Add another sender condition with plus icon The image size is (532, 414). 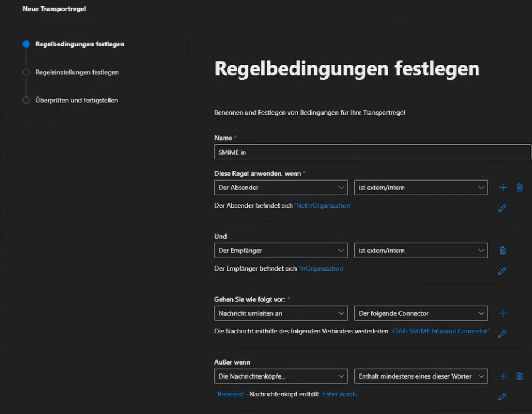(x=503, y=188)
